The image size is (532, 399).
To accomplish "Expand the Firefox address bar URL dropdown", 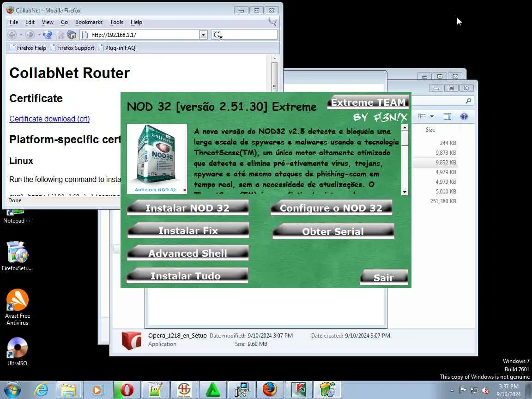I will pos(203,35).
